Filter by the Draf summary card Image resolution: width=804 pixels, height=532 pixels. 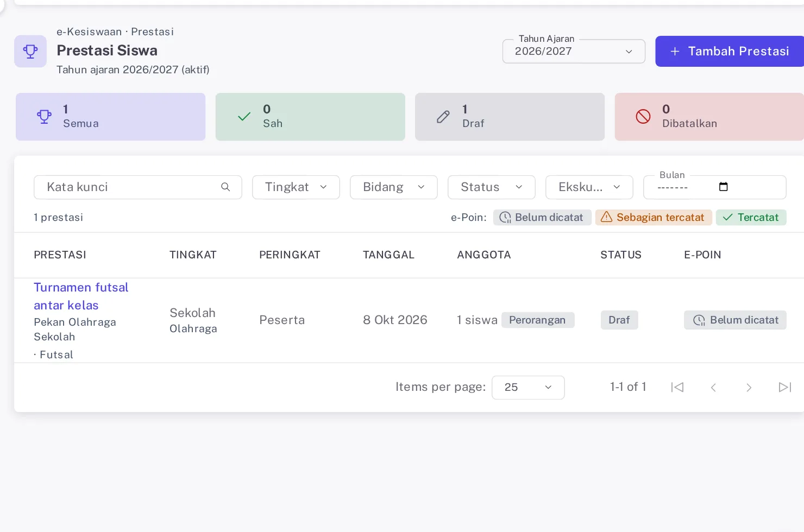[510, 117]
